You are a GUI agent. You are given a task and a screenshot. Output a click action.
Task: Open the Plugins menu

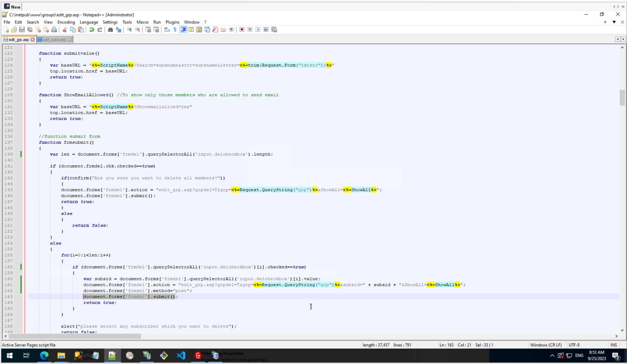point(172,22)
